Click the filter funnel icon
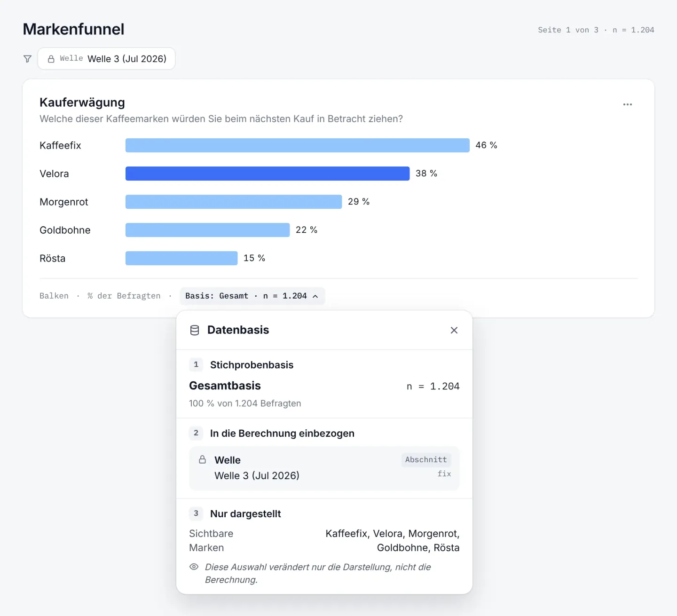 [x=27, y=59]
